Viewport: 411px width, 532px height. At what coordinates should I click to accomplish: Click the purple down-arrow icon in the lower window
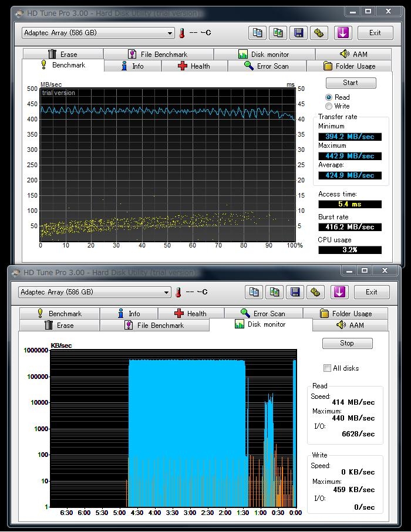339,292
